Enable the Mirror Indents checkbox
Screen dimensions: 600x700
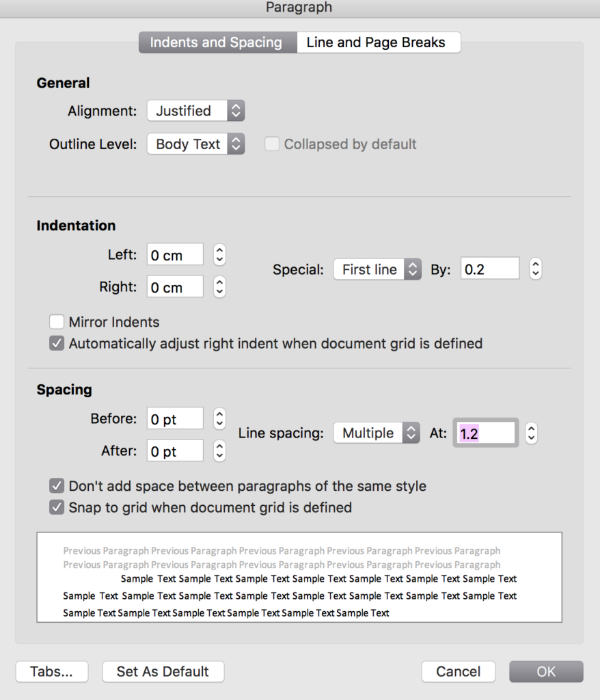point(56,321)
